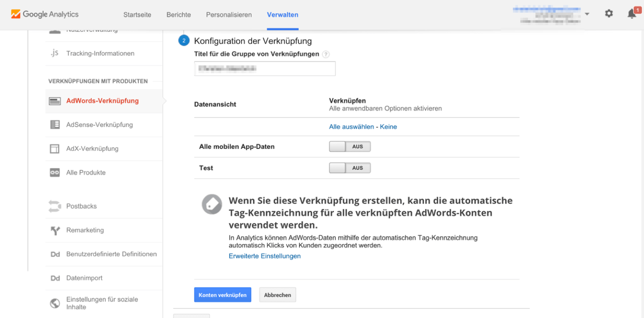
Task: Click the Datenansicht column header
Action: point(215,104)
